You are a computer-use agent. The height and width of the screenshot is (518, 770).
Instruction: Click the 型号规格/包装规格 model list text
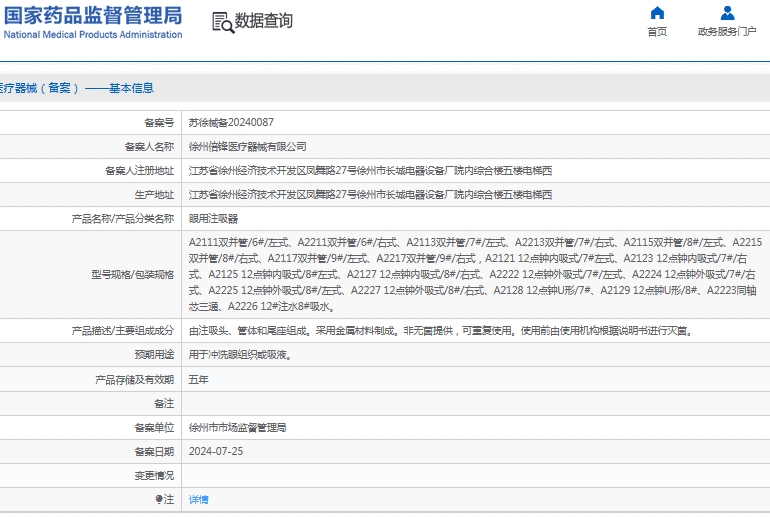475,274
